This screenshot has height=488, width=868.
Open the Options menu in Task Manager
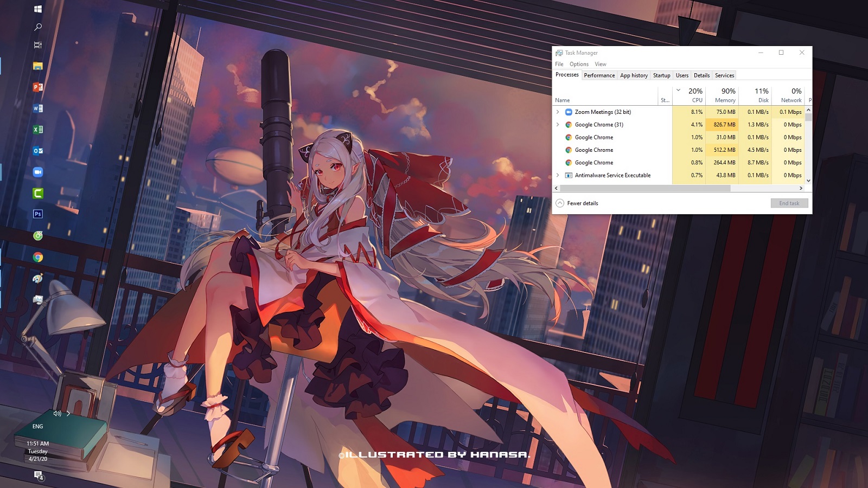click(x=579, y=64)
